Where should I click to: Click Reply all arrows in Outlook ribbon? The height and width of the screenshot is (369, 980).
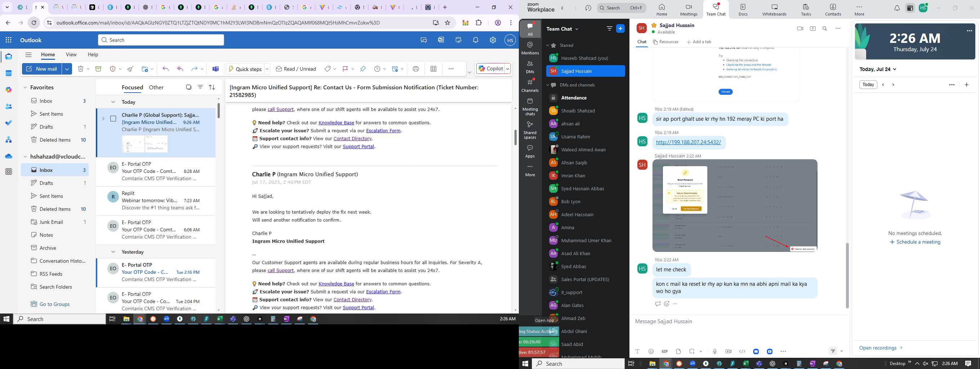[x=180, y=69]
